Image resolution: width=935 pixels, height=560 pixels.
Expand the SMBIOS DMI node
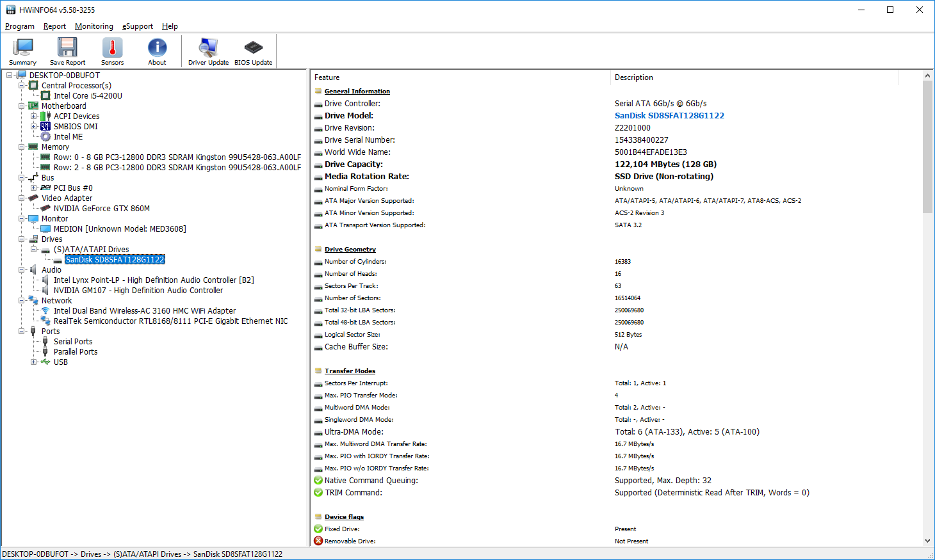[x=34, y=126]
